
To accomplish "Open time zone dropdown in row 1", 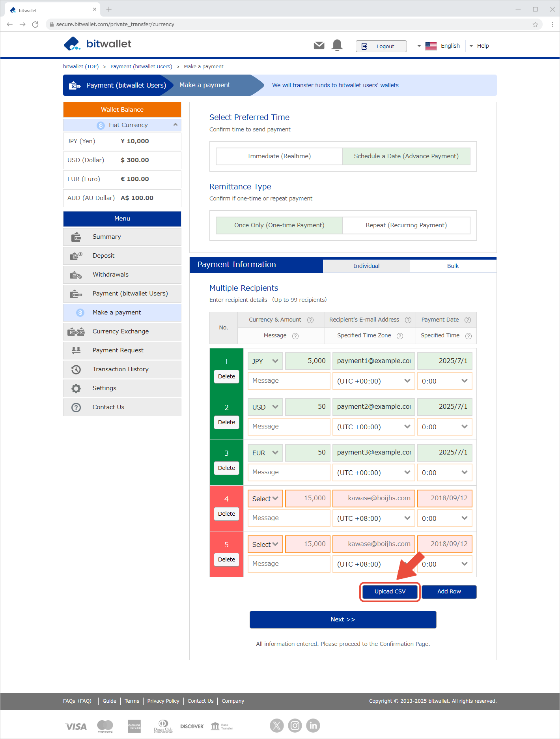I will pyautogui.click(x=374, y=381).
